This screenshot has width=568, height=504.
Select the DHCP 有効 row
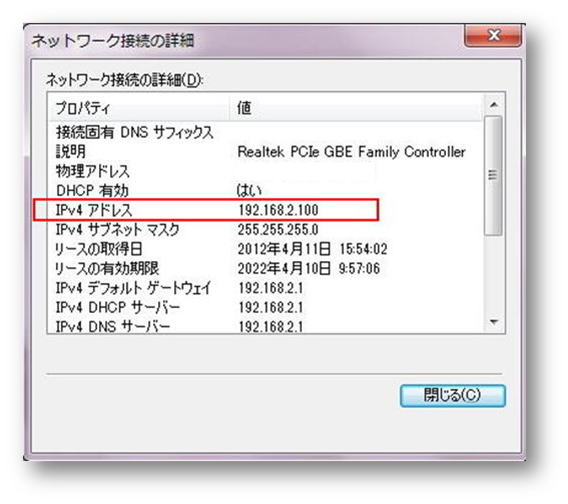click(266, 191)
